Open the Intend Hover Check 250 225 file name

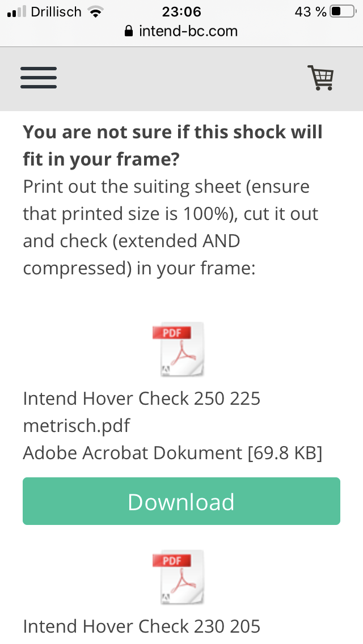(x=142, y=399)
